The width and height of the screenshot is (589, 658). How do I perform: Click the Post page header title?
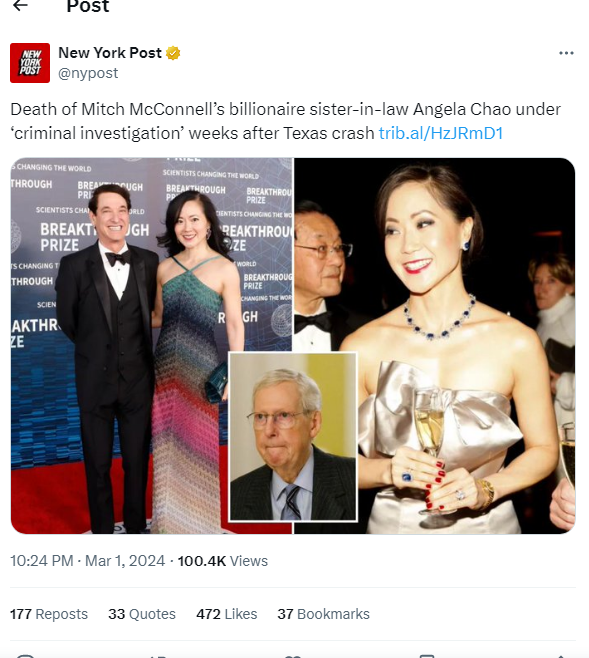coord(88,6)
